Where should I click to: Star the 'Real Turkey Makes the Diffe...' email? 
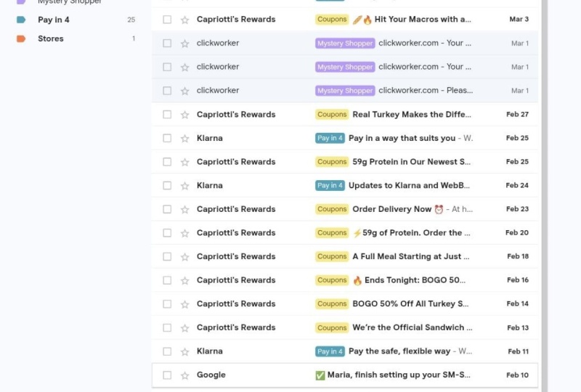185,115
